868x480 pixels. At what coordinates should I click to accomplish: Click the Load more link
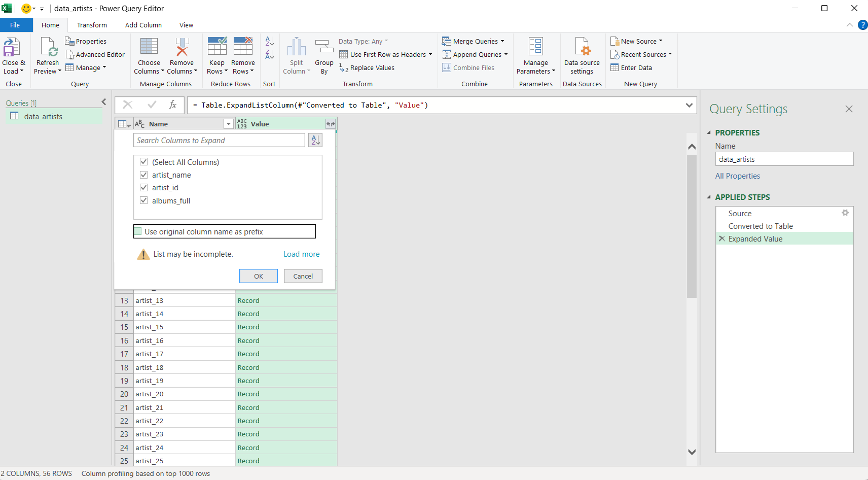[x=301, y=254]
